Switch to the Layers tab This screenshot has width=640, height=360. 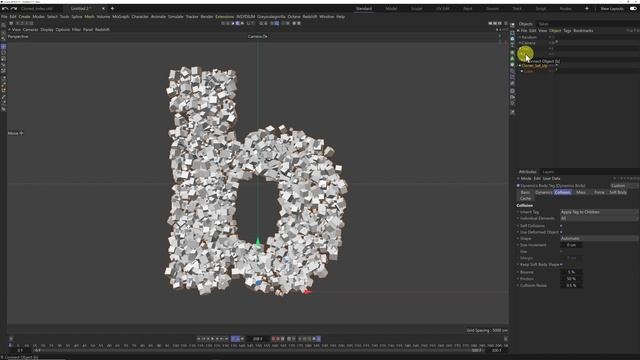548,172
